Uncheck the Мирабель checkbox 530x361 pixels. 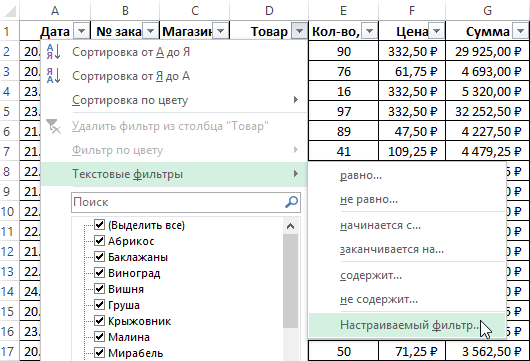99,353
